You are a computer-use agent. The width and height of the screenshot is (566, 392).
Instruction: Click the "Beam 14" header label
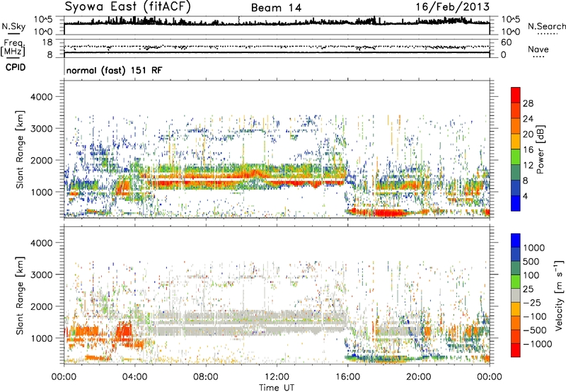(x=276, y=8)
